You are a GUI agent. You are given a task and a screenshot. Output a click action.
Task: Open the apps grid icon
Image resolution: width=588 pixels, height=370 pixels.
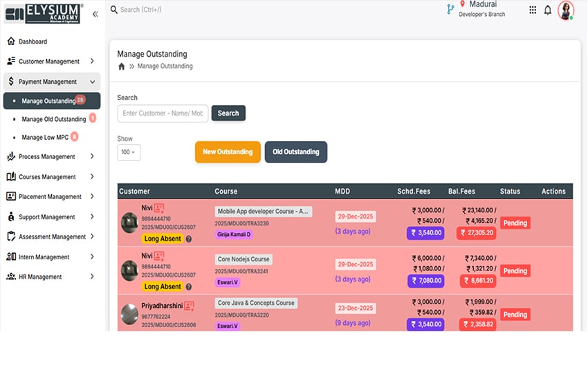[532, 10]
